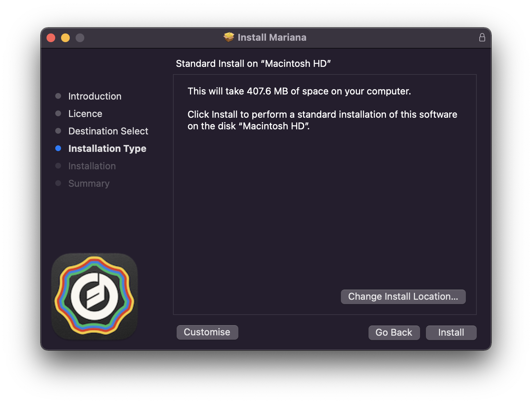Click the dimmed Installation step
The height and width of the screenshot is (404, 532).
point(92,166)
